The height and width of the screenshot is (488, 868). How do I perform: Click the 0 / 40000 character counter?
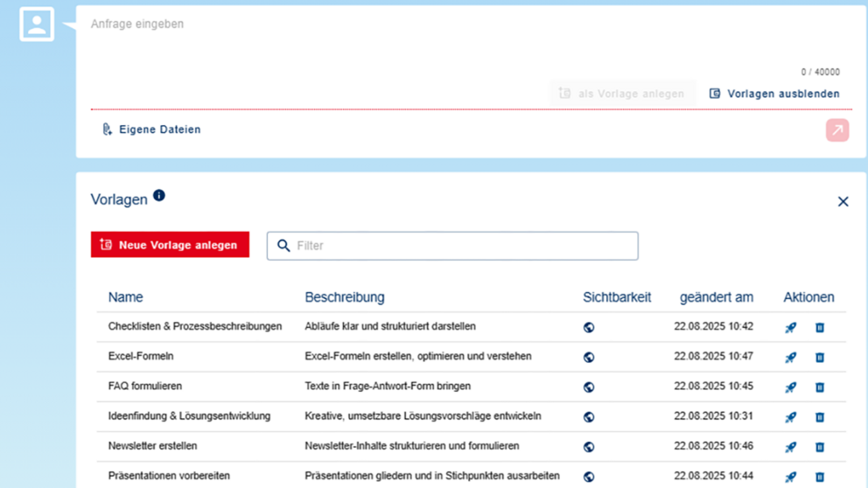821,72
